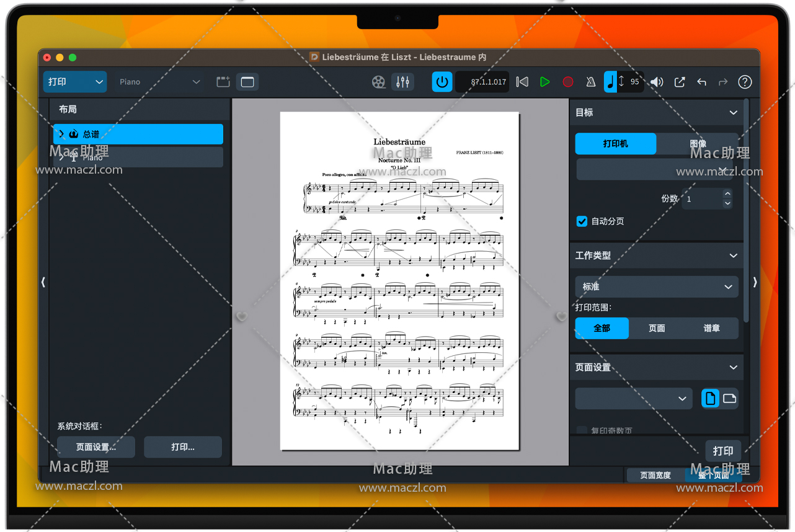The height and width of the screenshot is (532, 795).
Task: Open the 打印 mode dropdown
Action: pyautogui.click(x=74, y=82)
